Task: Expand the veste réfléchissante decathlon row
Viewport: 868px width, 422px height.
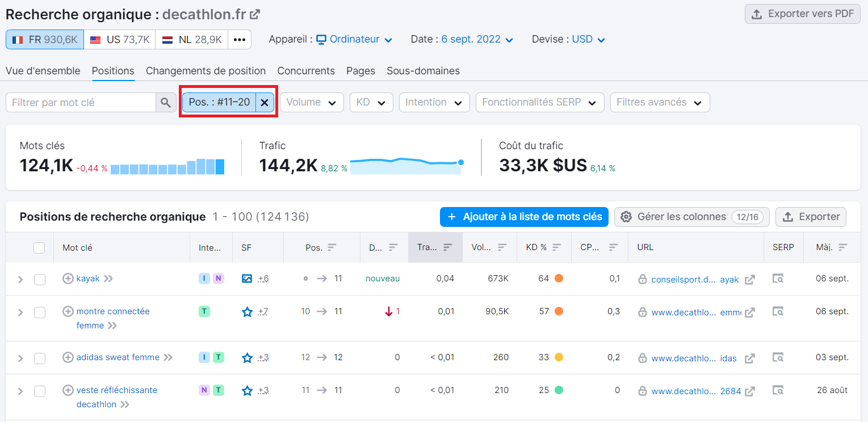Action: click(20, 391)
